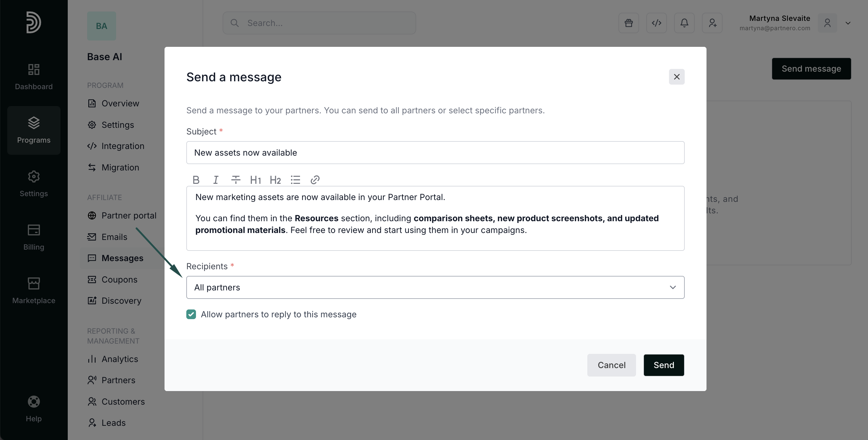The image size is (868, 440).
Task: Click into the Subject input field
Action: click(x=435, y=153)
